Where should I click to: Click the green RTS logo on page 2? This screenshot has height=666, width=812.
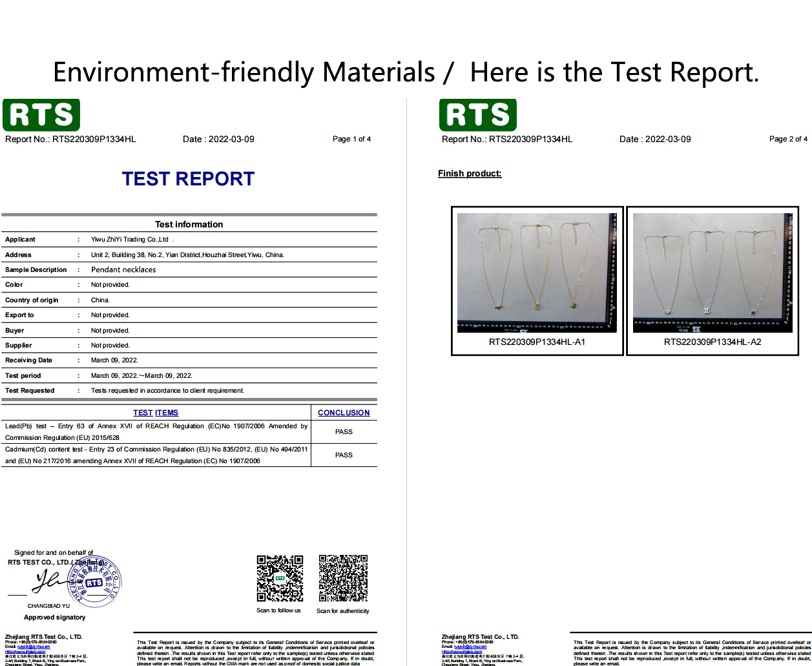click(x=477, y=114)
